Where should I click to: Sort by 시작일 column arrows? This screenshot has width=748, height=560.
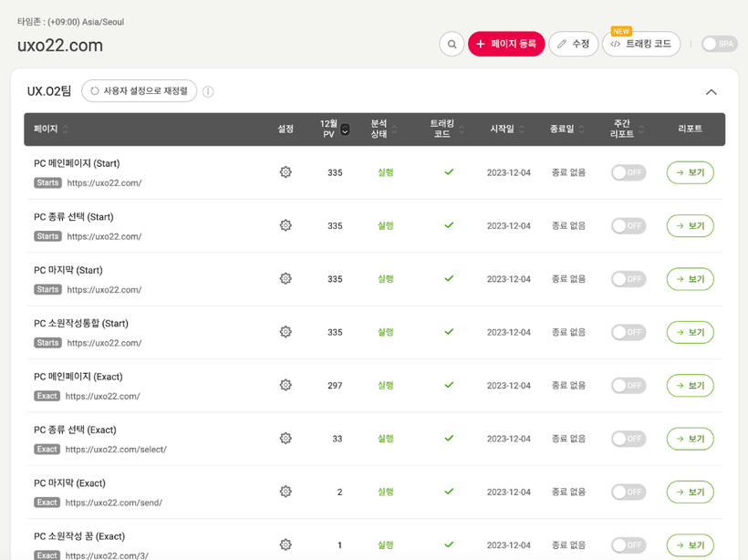coord(522,129)
